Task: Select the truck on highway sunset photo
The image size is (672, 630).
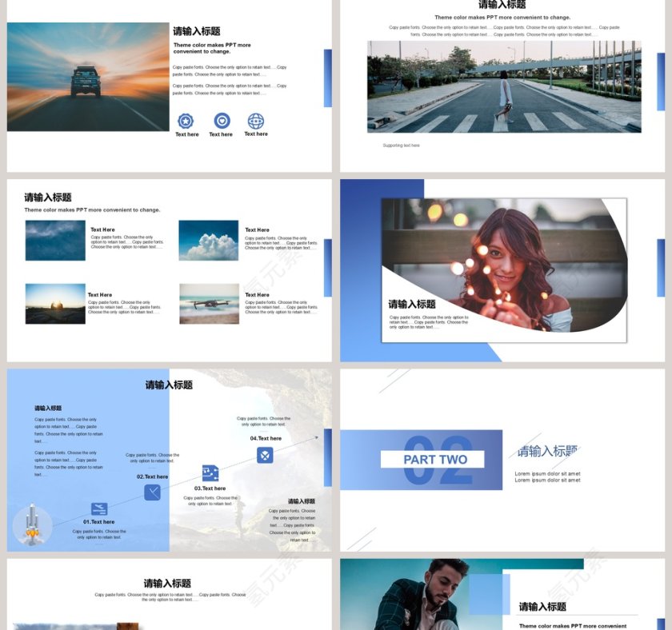Action: coord(88,77)
